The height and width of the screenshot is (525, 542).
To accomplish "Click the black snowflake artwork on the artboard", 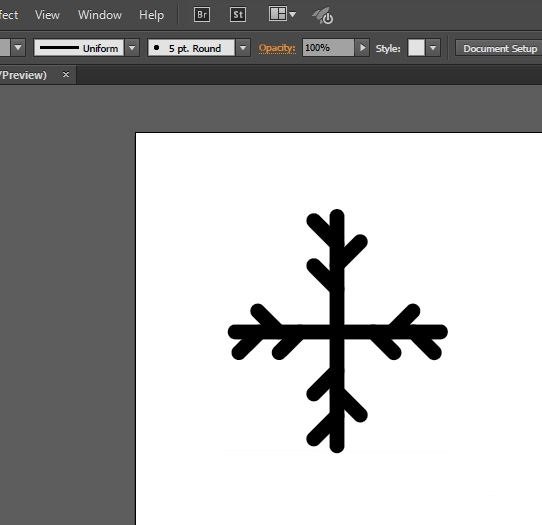I will (337, 331).
